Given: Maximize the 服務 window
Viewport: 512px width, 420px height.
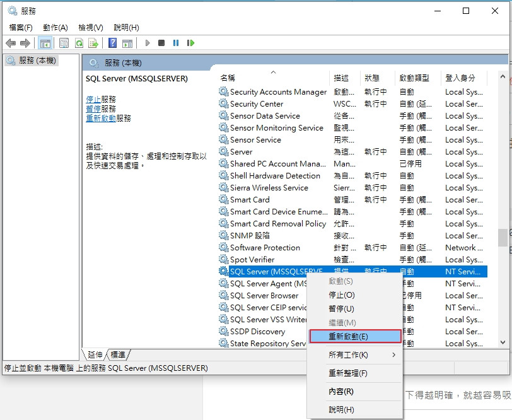Looking at the screenshot, I should point(466,11).
